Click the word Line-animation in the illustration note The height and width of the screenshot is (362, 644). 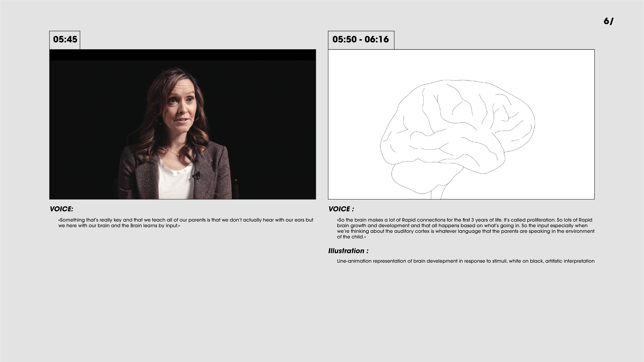(354, 261)
